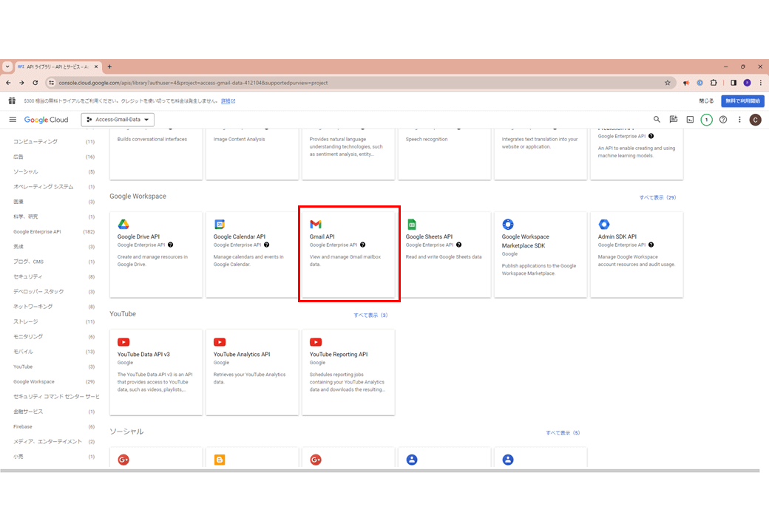Go back with the browser back arrow
This screenshot has height=532, width=769.
(8, 83)
